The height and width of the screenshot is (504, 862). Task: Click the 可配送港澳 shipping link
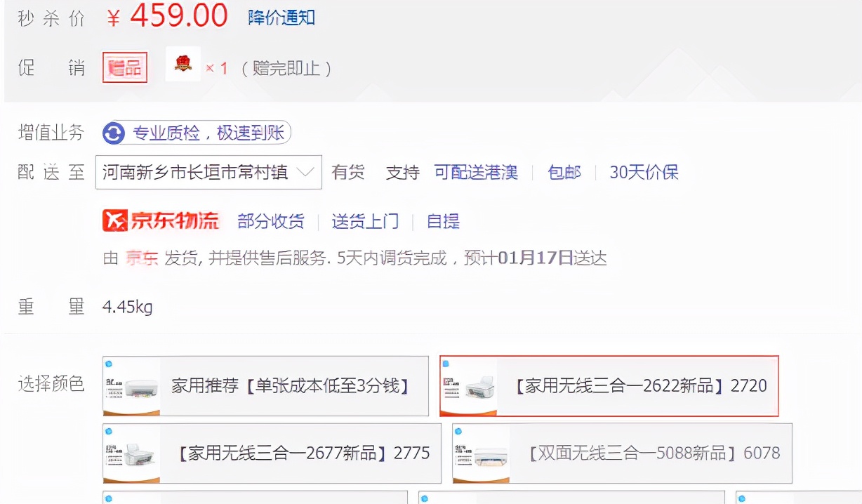pyautogui.click(x=475, y=172)
